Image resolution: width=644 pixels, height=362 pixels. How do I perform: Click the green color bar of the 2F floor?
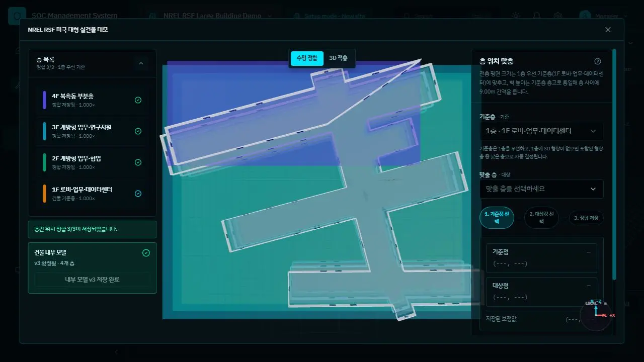44,162
